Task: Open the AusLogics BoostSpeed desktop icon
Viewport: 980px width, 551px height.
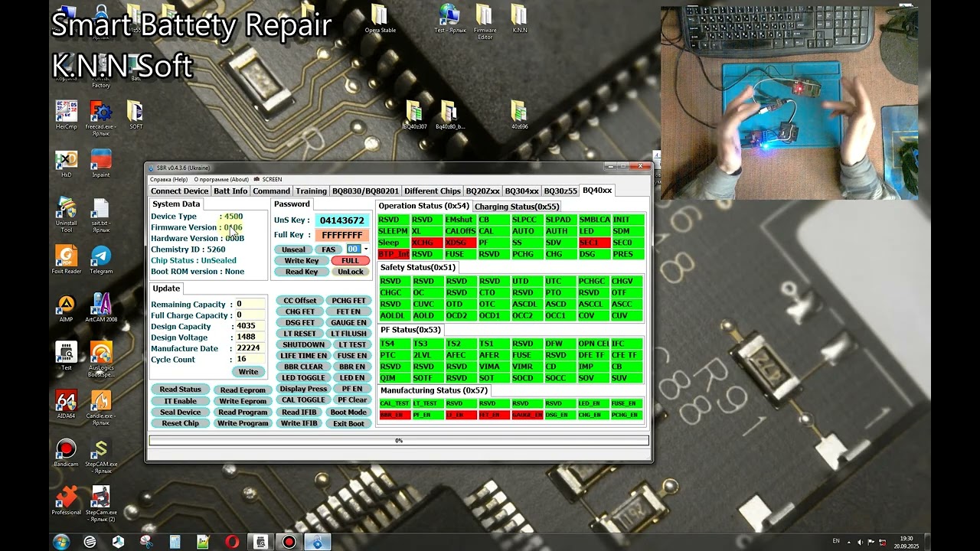Action: coord(101,360)
